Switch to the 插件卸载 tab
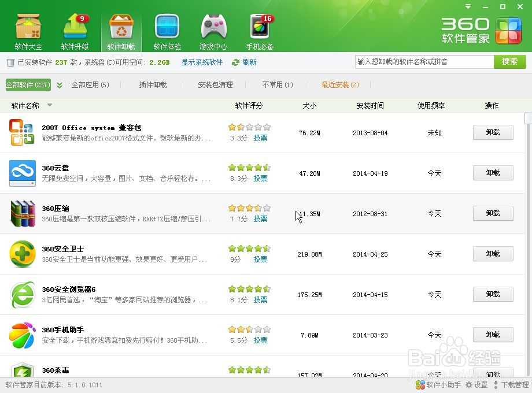 tap(153, 85)
